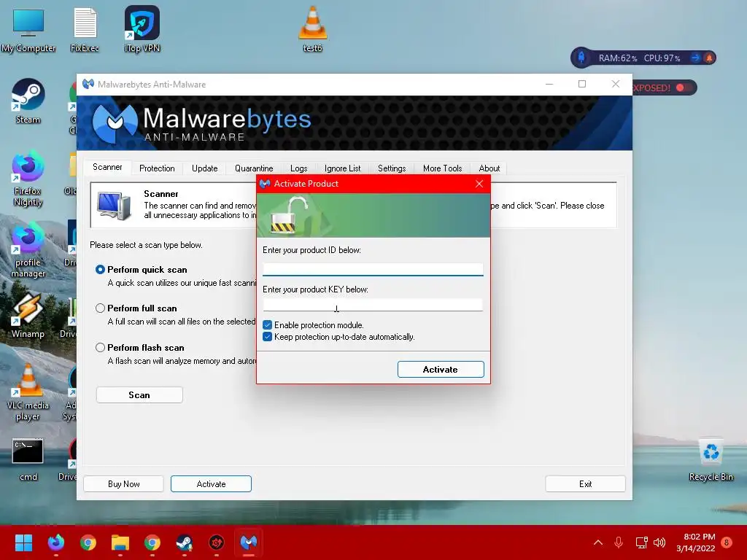Click the rocket icon in RAM widget
Image resolution: width=747 pixels, height=560 pixels.
[x=581, y=58]
